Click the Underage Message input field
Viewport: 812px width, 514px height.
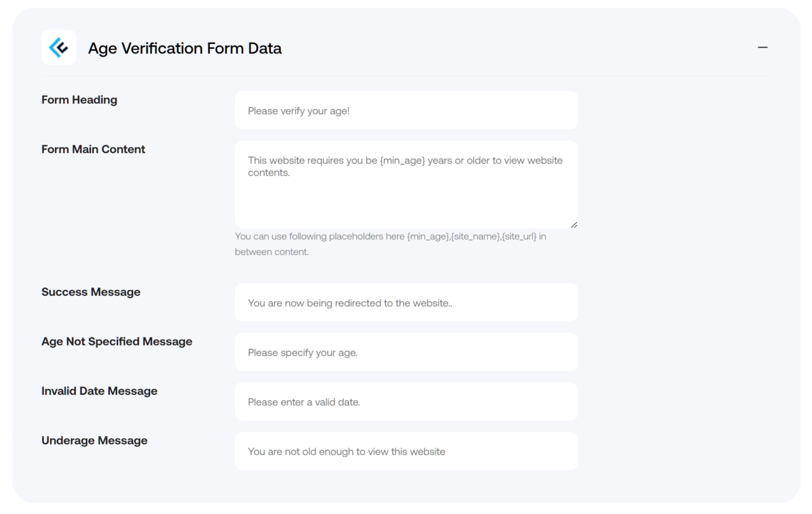tap(406, 451)
